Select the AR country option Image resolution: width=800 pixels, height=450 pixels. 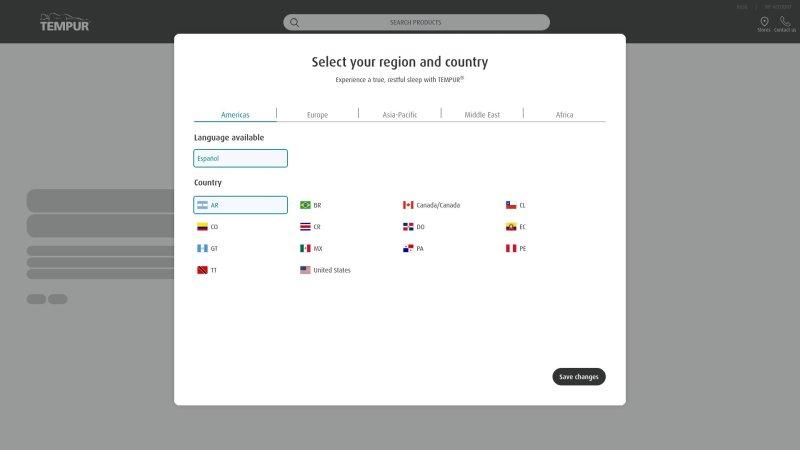240,205
